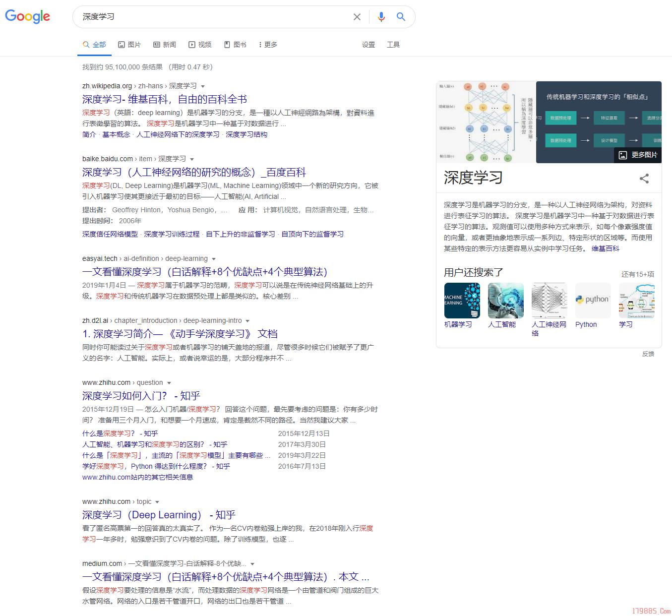Switch to the 图书 tab
Screen dimensions: 672x616
(x=236, y=44)
